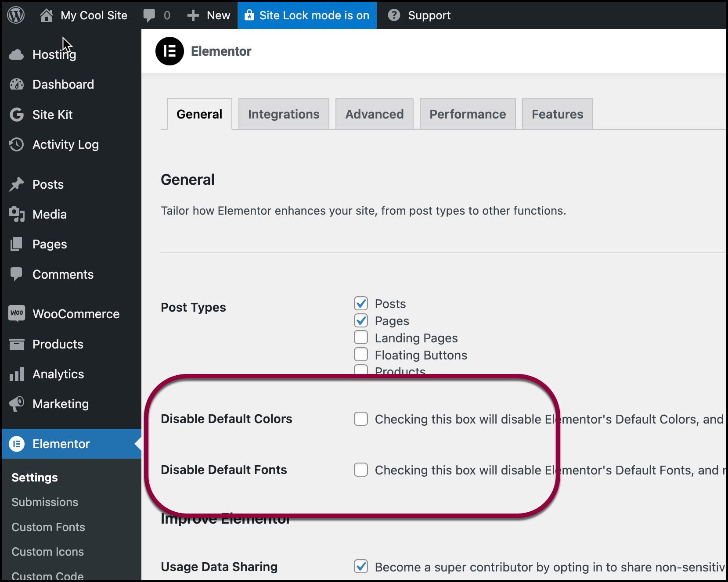
Task: Click the Analytics bar chart icon
Action: point(17,374)
